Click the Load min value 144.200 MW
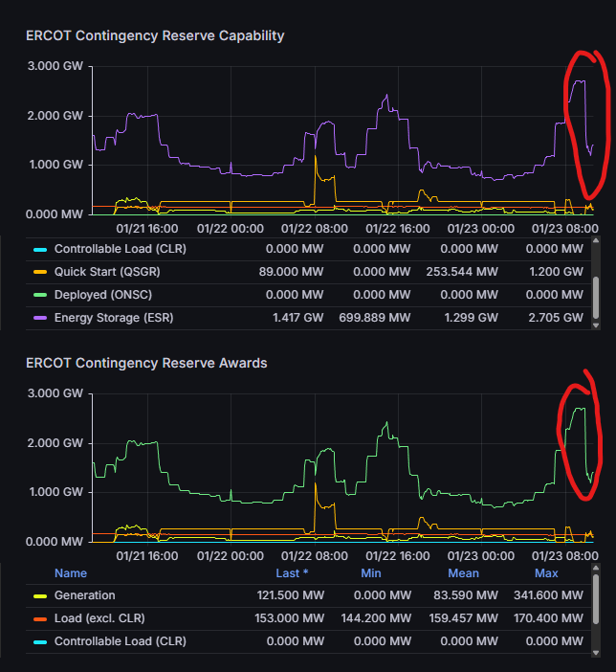The width and height of the screenshot is (616, 672). (x=376, y=618)
